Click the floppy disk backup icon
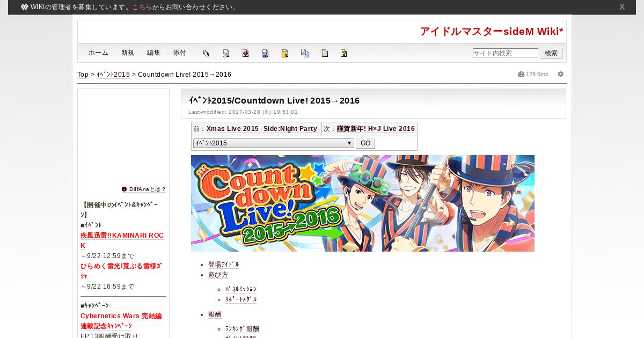This screenshot has width=644, height=338. click(x=265, y=53)
